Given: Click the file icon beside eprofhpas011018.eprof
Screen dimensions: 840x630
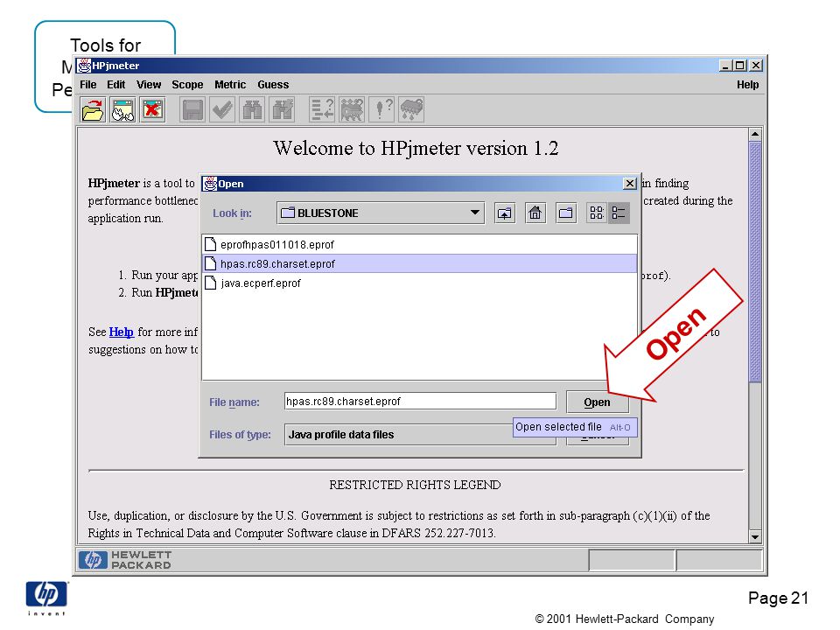Looking at the screenshot, I should click(x=211, y=244).
